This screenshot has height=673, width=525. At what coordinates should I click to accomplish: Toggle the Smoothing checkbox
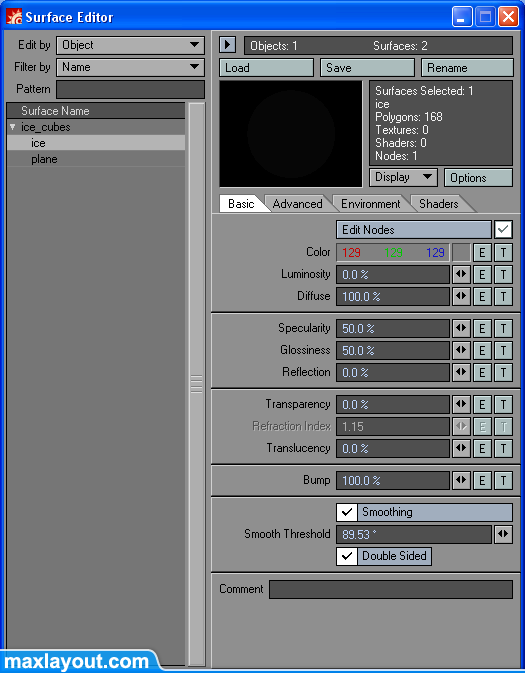346,512
